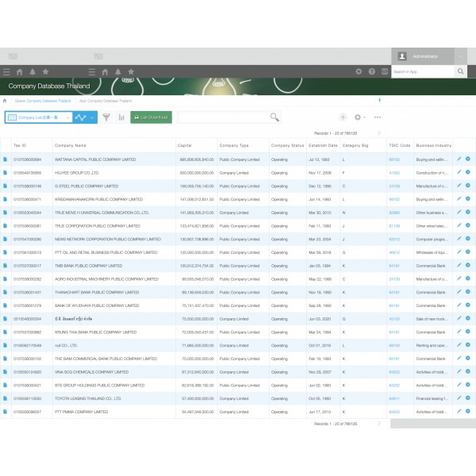Expand small arrow beside app settings gear
Image resolution: width=476 pixels, height=476 pixels.
pos(365,117)
